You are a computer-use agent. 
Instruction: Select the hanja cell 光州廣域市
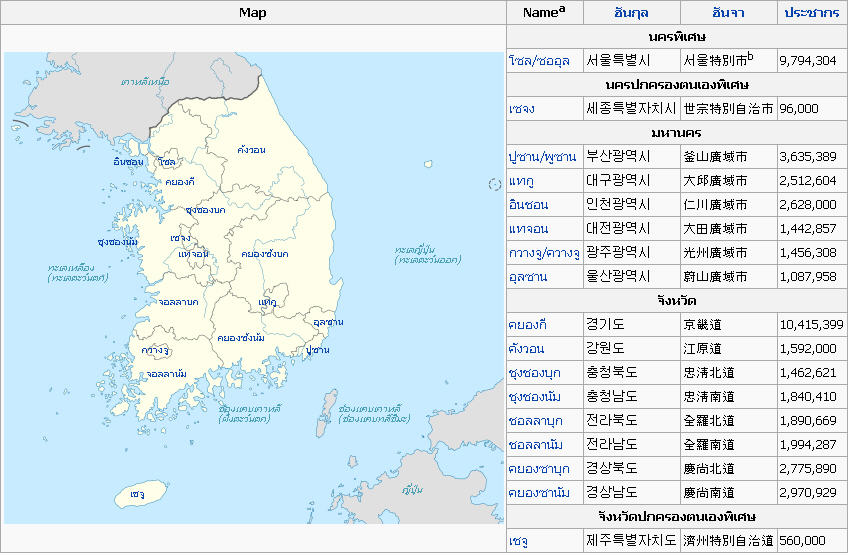(716, 253)
